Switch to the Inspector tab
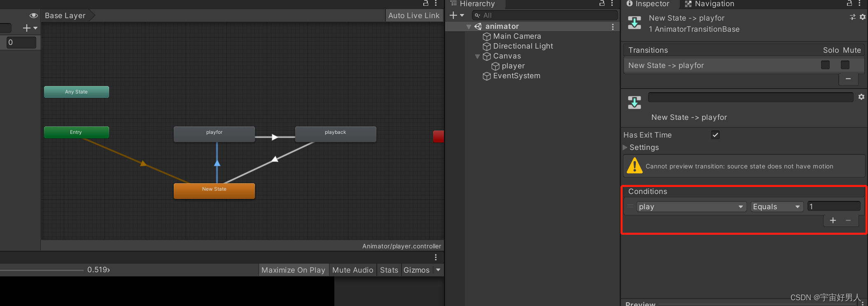Screen dimensions: 868x306 [x=648, y=4]
